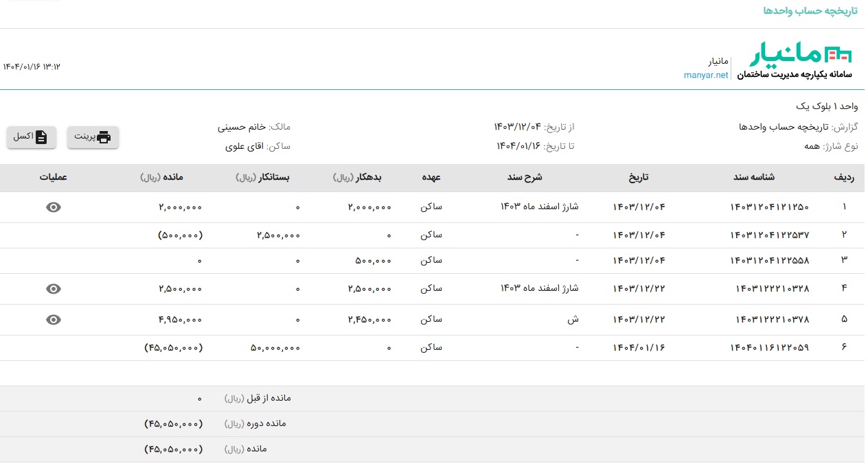The width and height of the screenshot is (868, 470).
Task: Click the balance ۴,۹۵۰,۰۰۰
Action: tap(180, 320)
